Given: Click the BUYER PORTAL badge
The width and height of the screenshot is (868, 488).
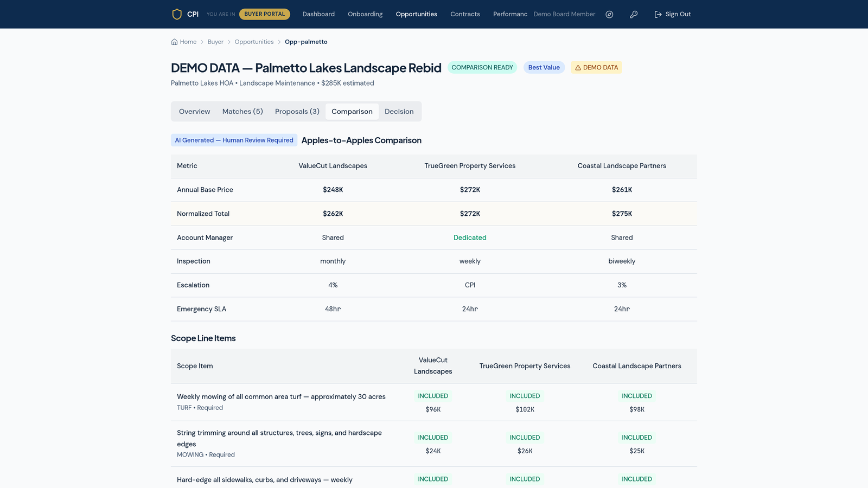Looking at the screenshot, I should pyautogui.click(x=265, y=14).
